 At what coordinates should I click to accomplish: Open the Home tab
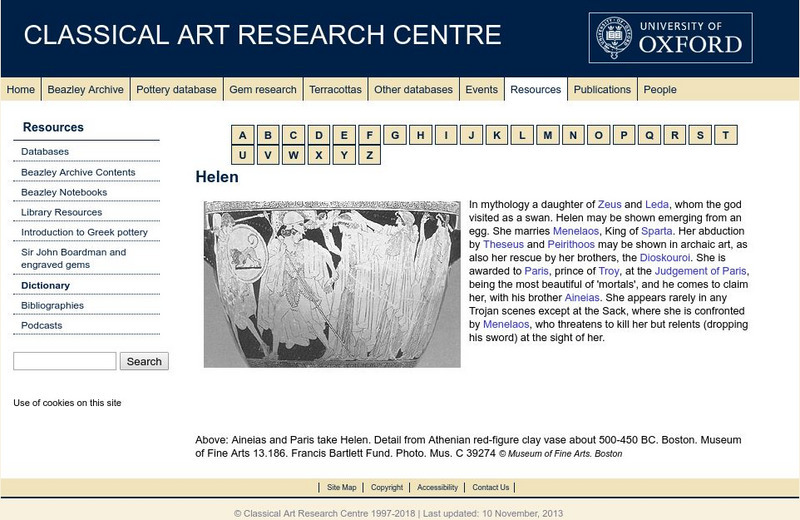(x=20, y=90)
